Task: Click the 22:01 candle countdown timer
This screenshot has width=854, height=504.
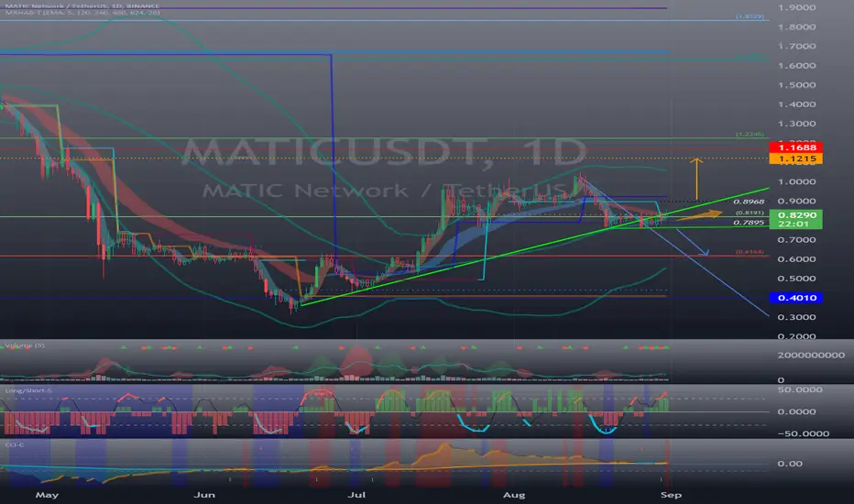Action: coord(794,224)
